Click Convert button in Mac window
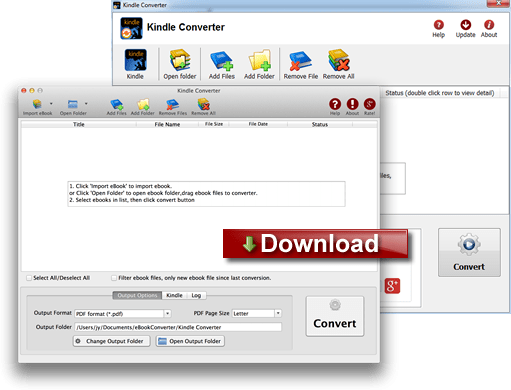 335,316
